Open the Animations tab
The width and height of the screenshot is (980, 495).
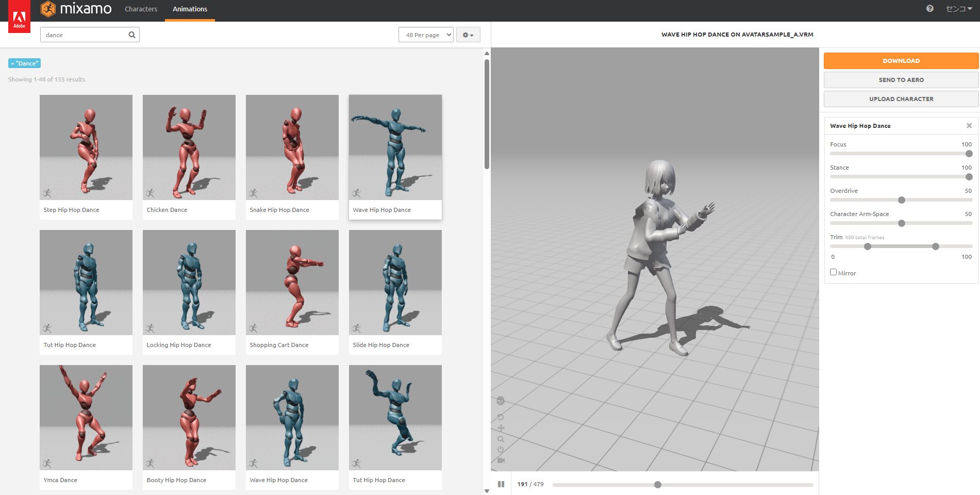[x=190, y=9]
